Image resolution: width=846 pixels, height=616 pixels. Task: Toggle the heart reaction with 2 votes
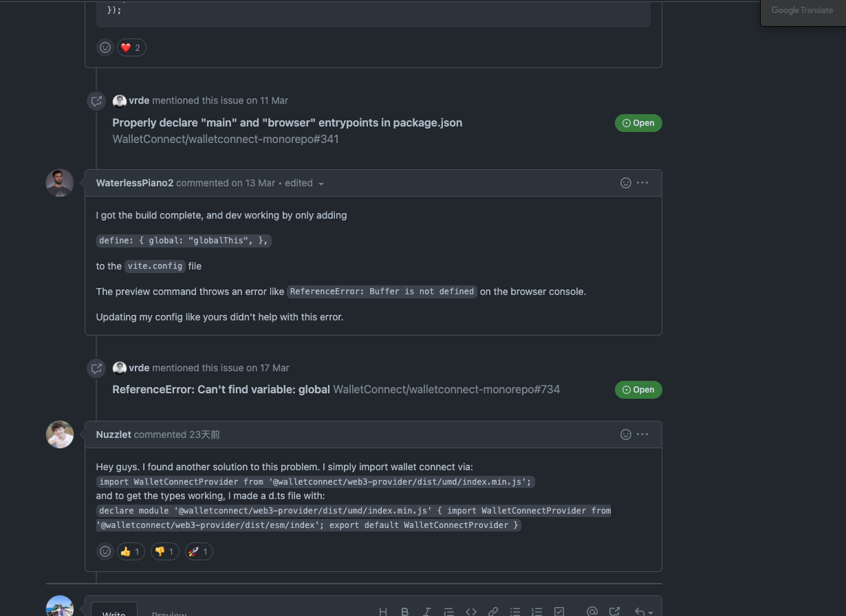pos(131,47)
